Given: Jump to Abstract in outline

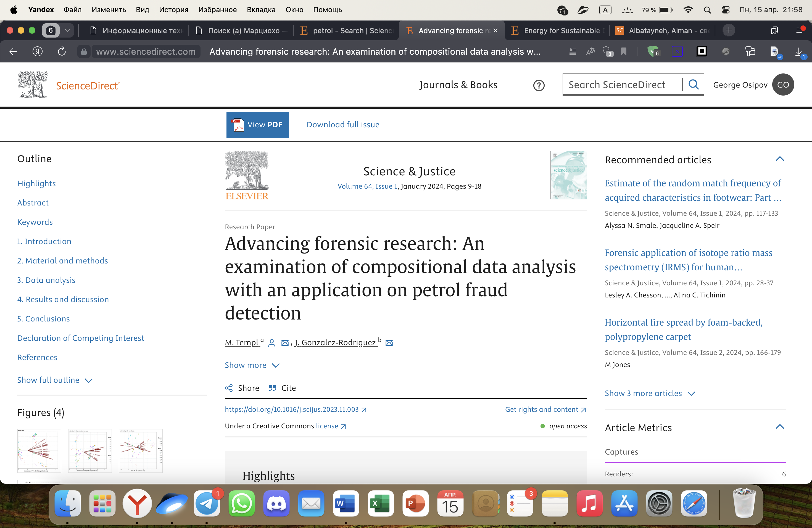Looking at the screenshot, I should point(33,203).
